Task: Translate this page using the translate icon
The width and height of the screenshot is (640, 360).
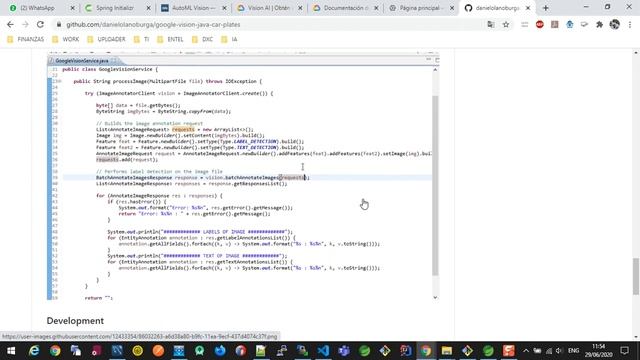Action: coord(491,24)
